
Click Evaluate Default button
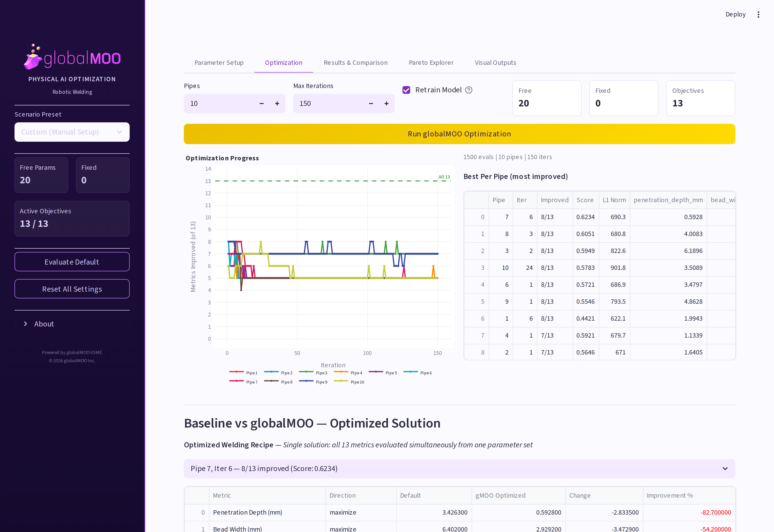72,262
